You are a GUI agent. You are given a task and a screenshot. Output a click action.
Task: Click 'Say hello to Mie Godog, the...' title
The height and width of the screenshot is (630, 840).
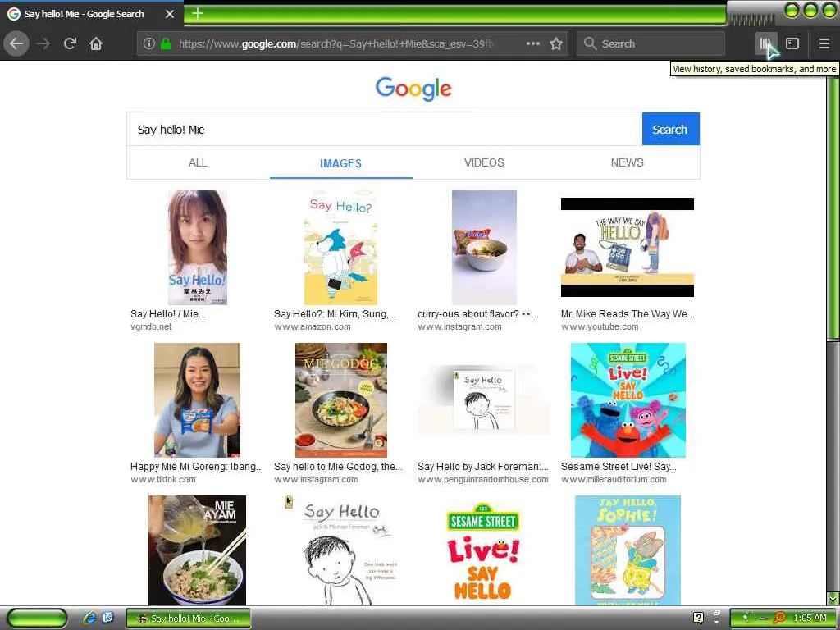click(338, 467)
